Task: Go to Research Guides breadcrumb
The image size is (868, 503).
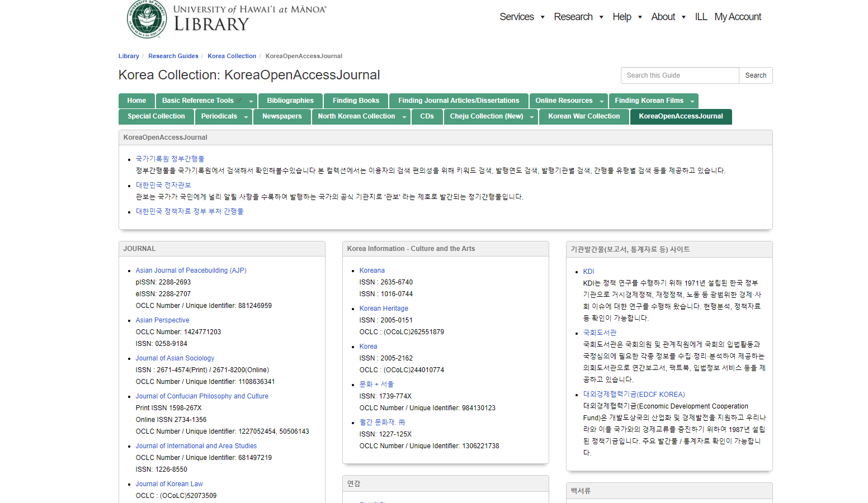Action: (173, 56)
